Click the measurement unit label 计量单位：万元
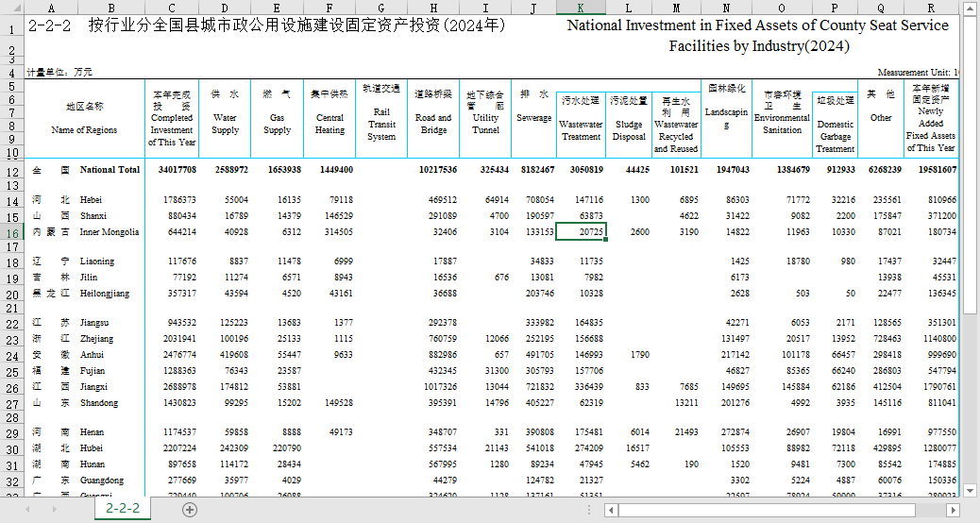This screenshot has width=980, height=523. click(x=59, y=73)
